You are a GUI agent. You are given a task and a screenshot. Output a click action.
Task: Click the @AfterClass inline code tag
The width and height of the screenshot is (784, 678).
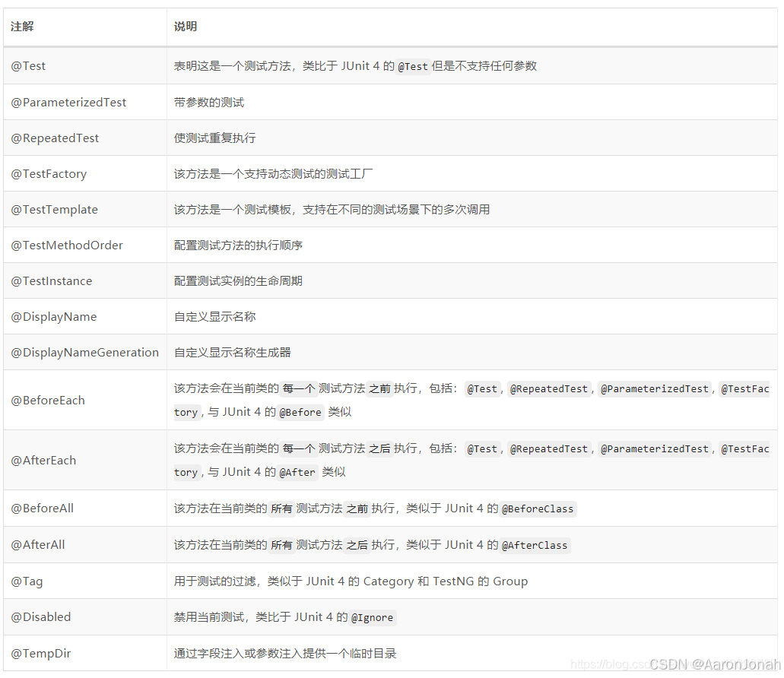pyautogui.click(x=535, y=546)
